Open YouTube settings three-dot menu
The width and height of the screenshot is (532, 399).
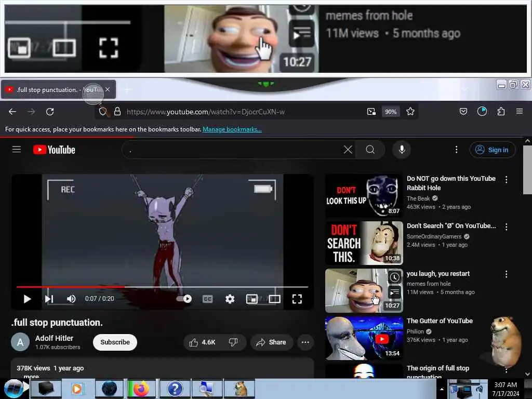tap(456, 150)
